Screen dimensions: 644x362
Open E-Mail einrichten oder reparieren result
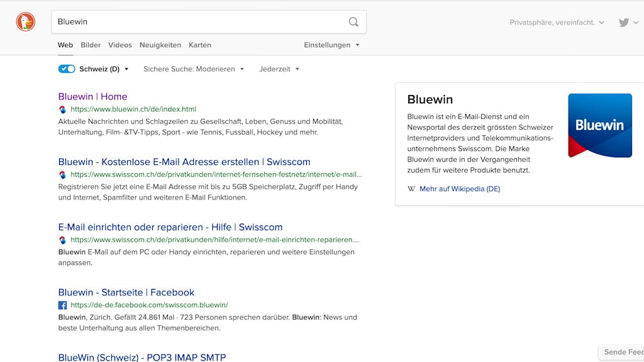click(170, 227)
